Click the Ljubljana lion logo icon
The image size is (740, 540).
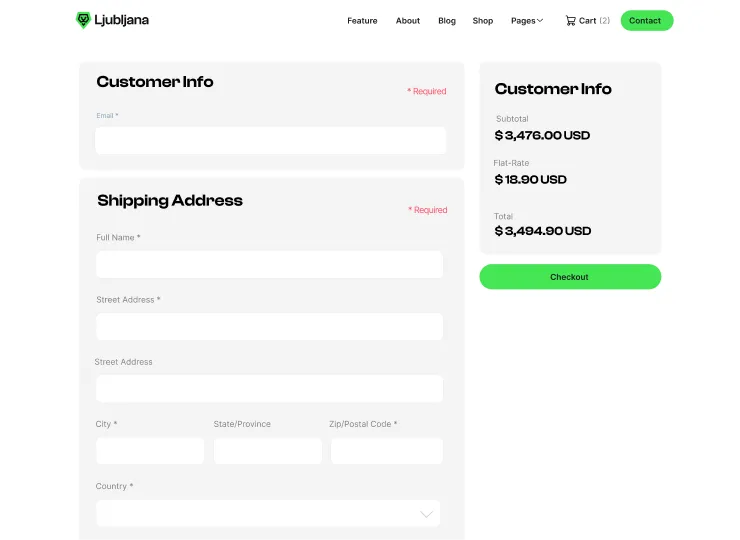click(83, 20)
